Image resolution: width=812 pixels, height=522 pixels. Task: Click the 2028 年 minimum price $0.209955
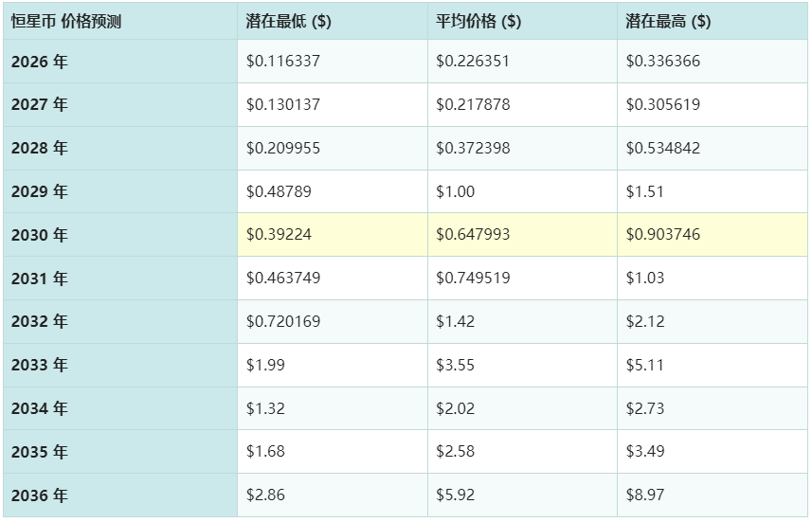pyautogui.click(x=283, y=149)
